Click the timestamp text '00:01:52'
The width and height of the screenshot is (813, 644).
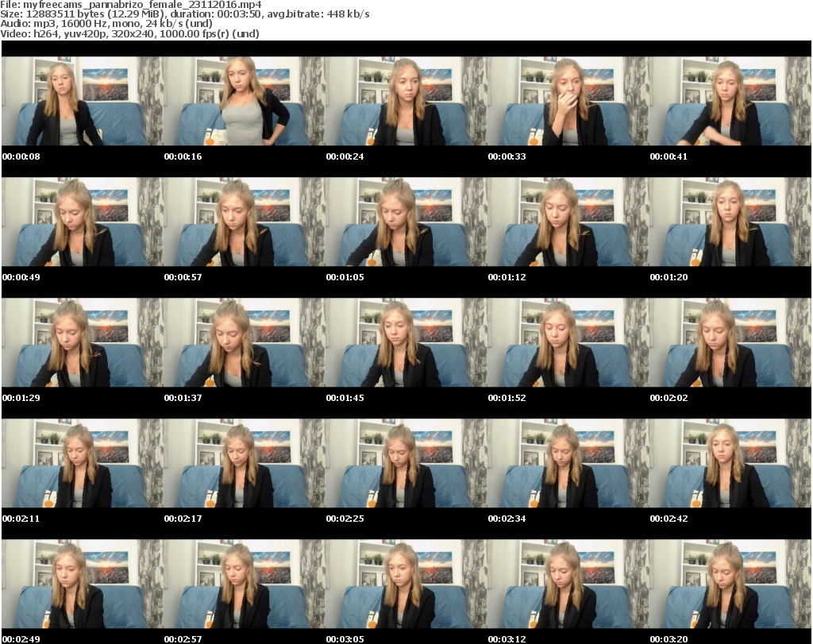click(507, 398)
